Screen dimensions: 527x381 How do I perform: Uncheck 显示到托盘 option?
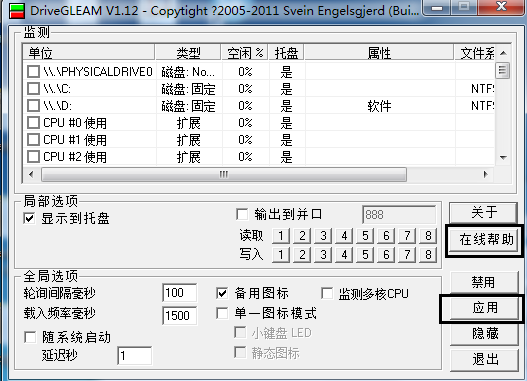[30, 218]
